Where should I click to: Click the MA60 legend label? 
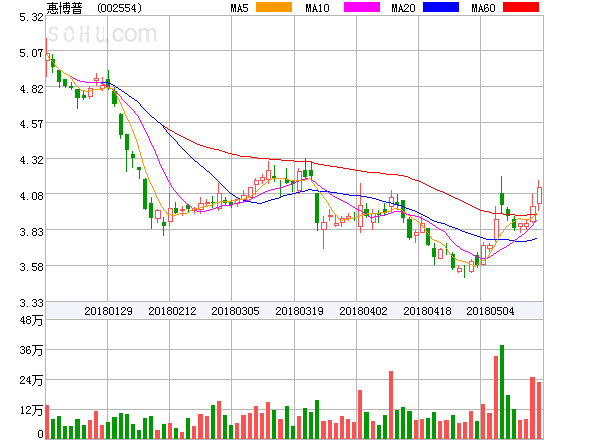[483, 8]
